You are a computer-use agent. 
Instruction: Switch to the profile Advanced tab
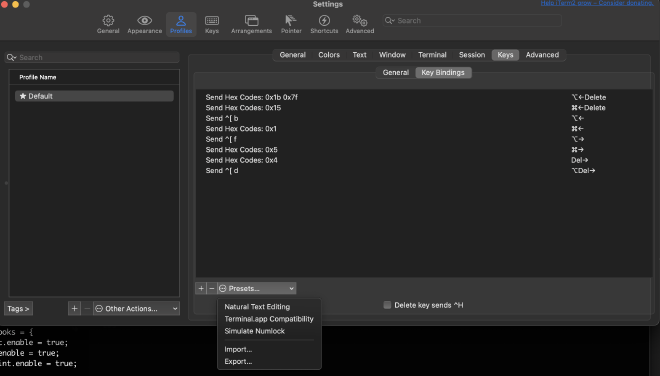[542, 55]
